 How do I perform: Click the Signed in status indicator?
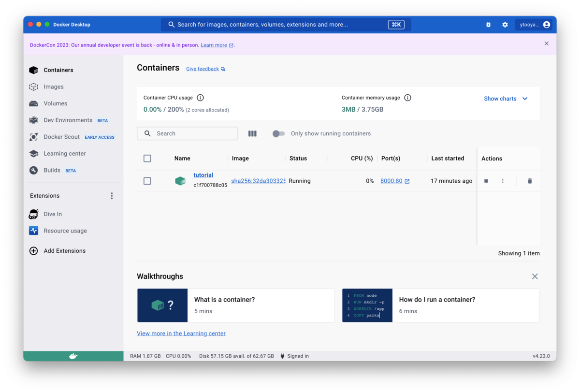tap(294, 356)
